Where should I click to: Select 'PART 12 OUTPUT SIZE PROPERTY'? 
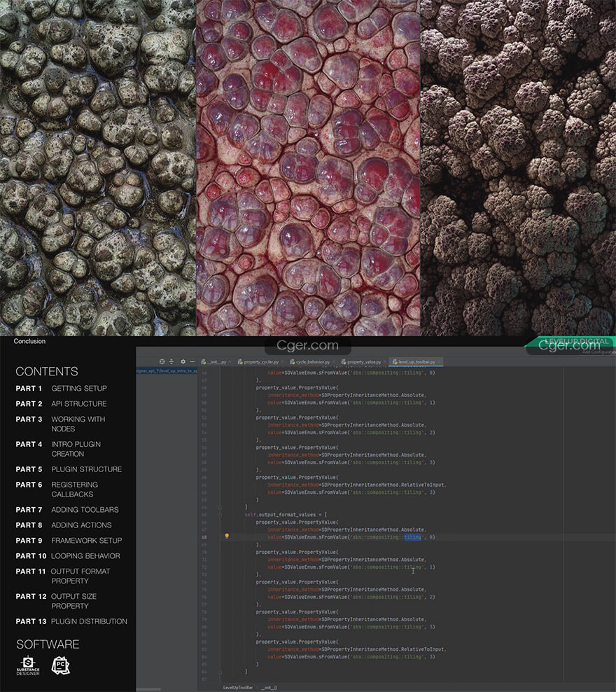point(56,601)
